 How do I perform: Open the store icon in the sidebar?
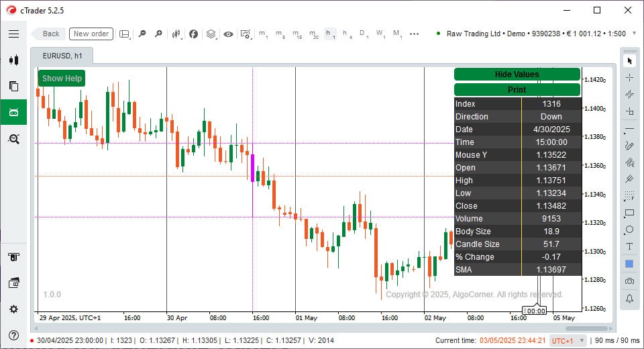point(13,257)
